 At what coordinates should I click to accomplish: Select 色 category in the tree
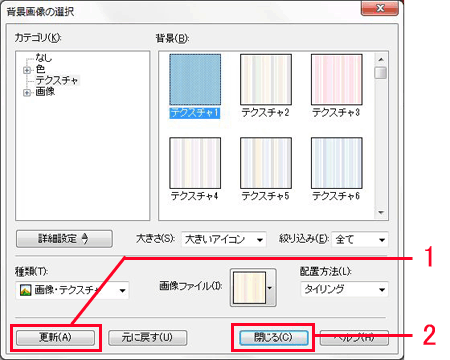pos(40,69)
